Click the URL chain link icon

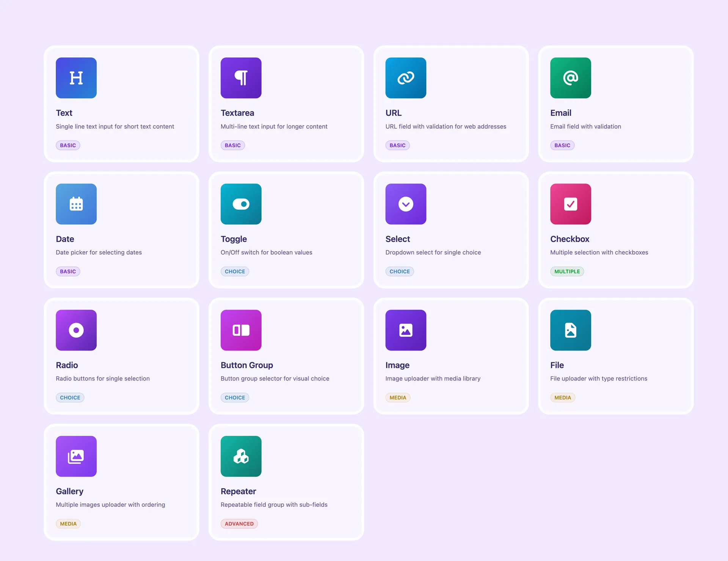point(406,78)
